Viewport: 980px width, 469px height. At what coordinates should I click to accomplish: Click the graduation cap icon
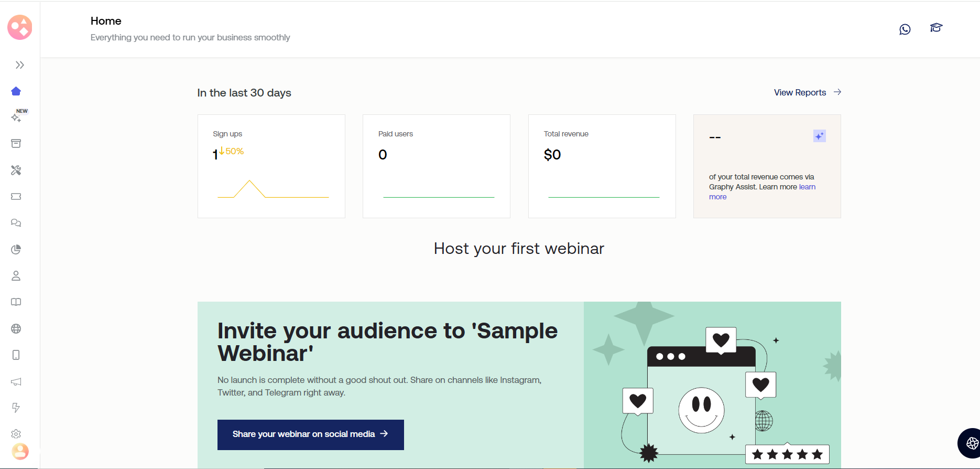click(936, 28)
